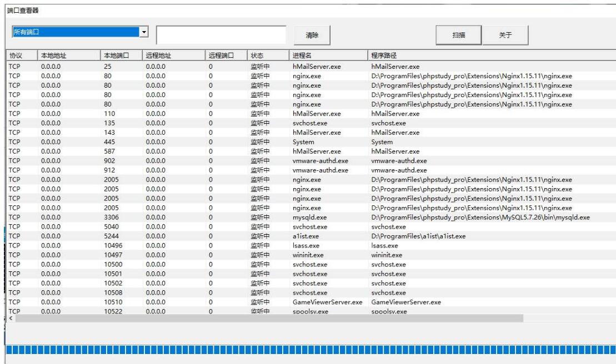Select the System row on port 445
This screenshot has height=364, width=616.
pyautogui.click(x=303, y=142)
